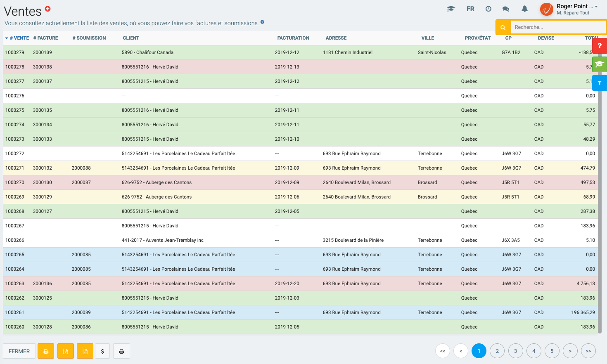Open the chat messages icon
The height and width of the screenshot is (364, 607).
tap(506, 9)
